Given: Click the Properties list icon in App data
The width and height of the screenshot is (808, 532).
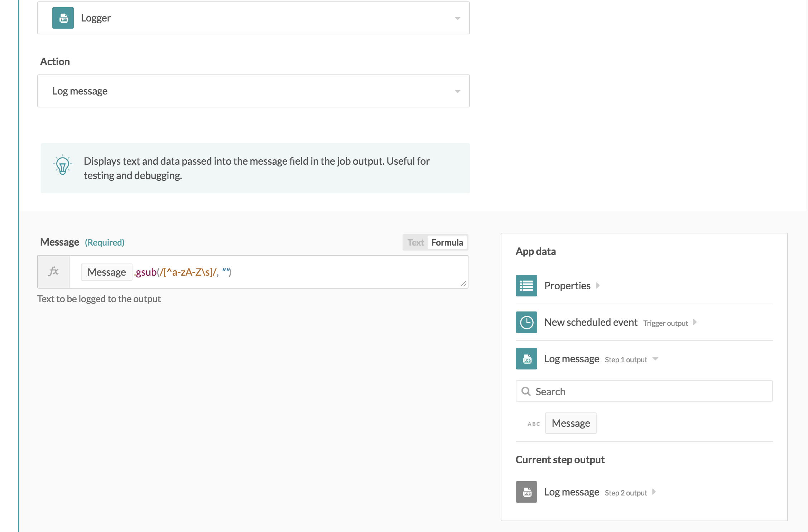Looking at the screenshot, I should [x=526, y=286].
